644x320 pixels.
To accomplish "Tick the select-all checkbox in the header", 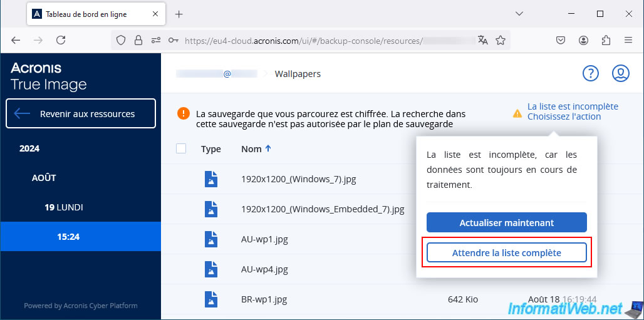I will tap(181, 148).
